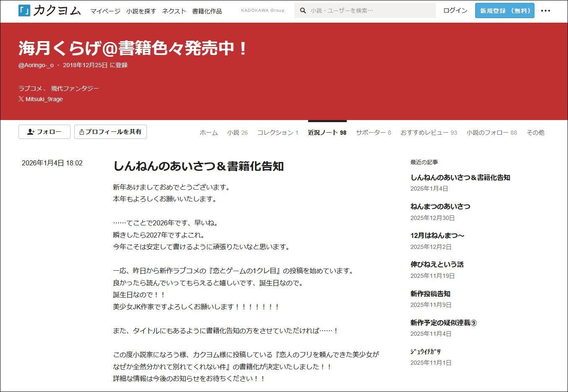Image resolution: width=568 pixels, height=392 pixels.
Task: Open the サポーター tab
Action: (x=373, y=132)
